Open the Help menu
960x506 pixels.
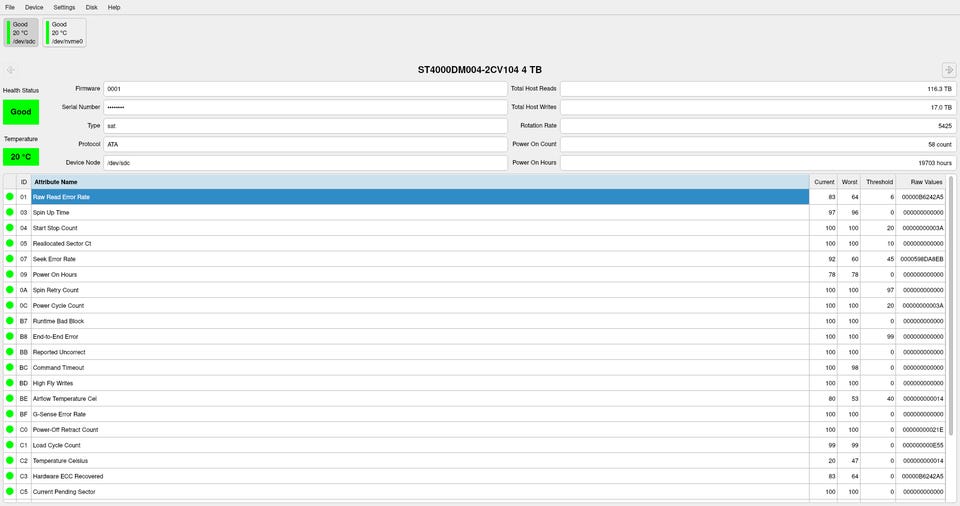(114, 7)
